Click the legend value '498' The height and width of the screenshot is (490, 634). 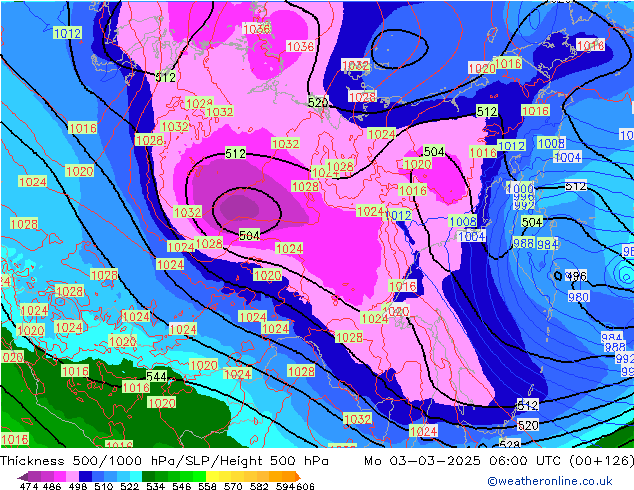pyautogui.click(x=78, y=486)
